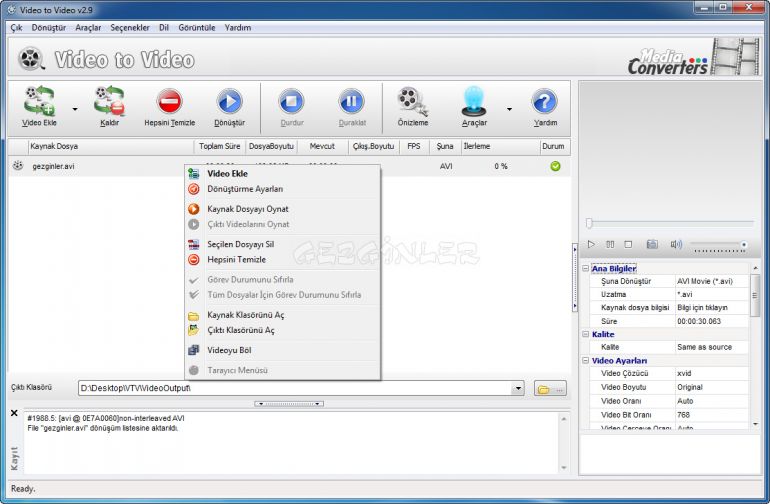770x504 pixels.
Task: Click the Video Çözücü value xvid
Action: (x=711, y=373)
